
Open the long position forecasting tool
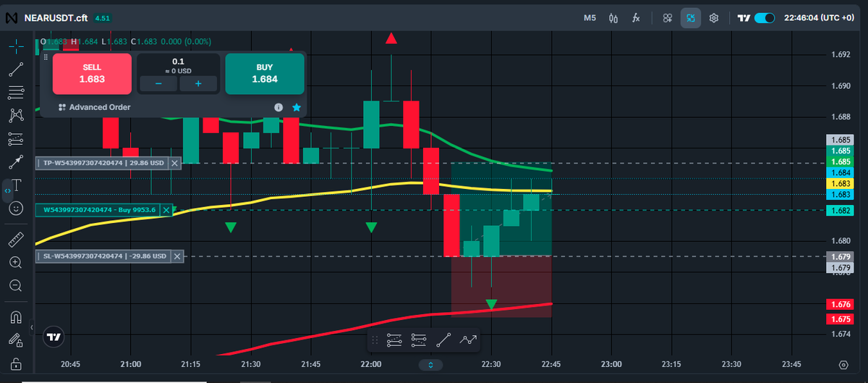point(15,138)
